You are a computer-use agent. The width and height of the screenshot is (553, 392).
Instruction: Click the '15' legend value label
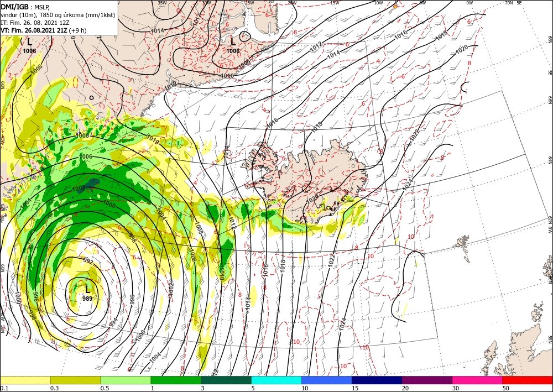(355, 388)
